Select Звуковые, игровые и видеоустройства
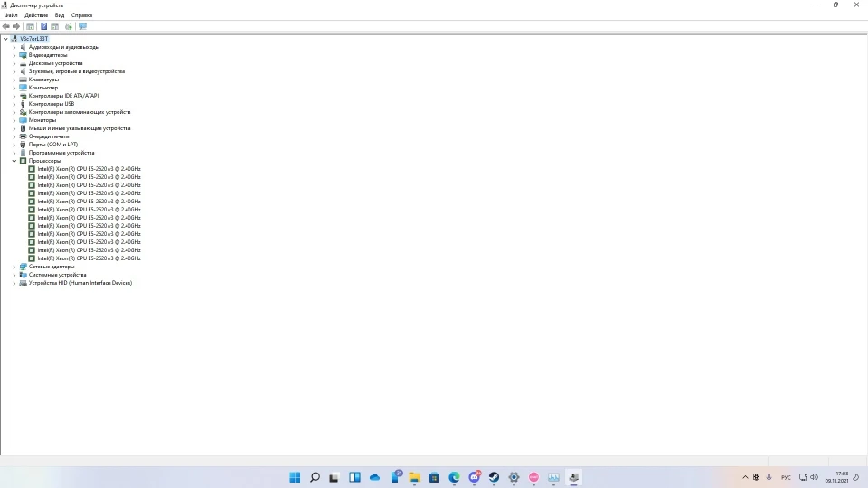 pos(76,71)
